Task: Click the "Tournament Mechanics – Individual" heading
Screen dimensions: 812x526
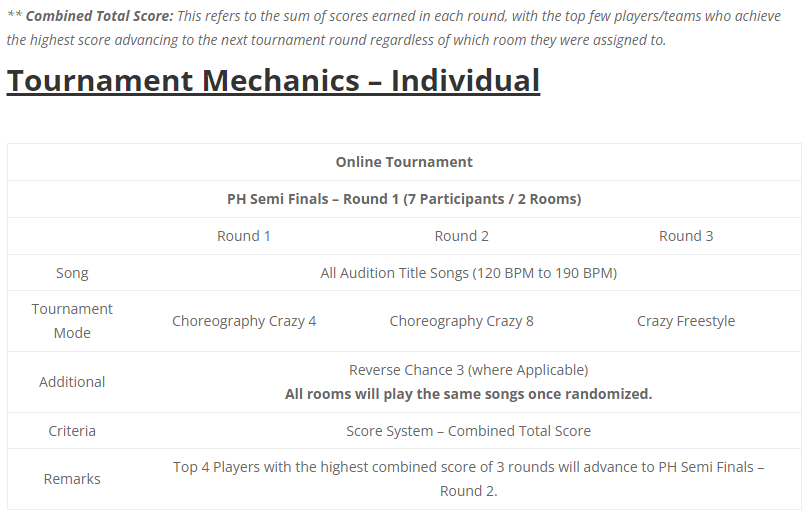Action: [273, 81]
